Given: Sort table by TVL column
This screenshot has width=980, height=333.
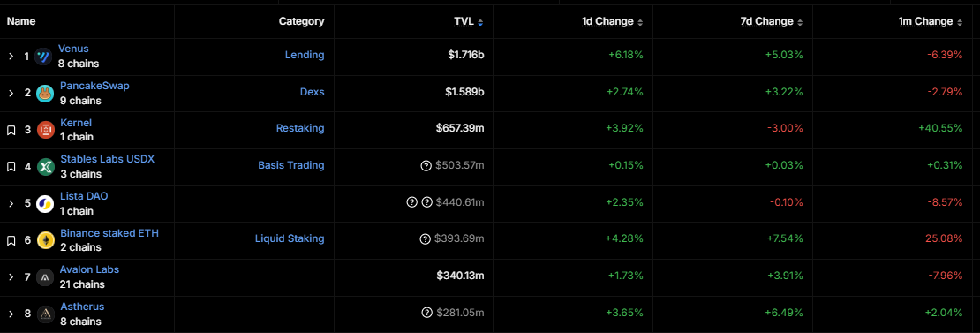Looking at the screenshot, I should click(469, 22).
